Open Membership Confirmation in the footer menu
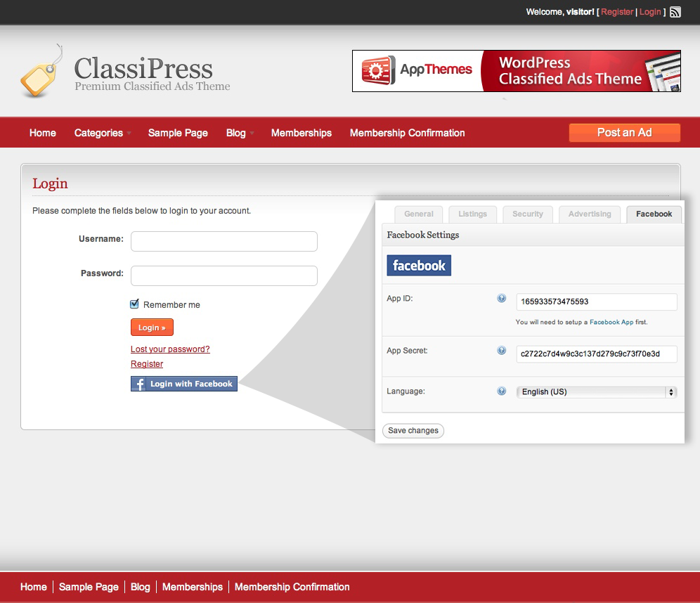Screen dimensions: 700x603 click(x=292, y=587)
